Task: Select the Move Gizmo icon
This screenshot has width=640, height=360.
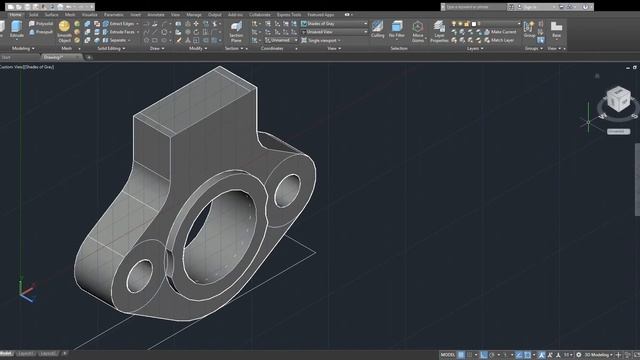Action: [418, 31]
